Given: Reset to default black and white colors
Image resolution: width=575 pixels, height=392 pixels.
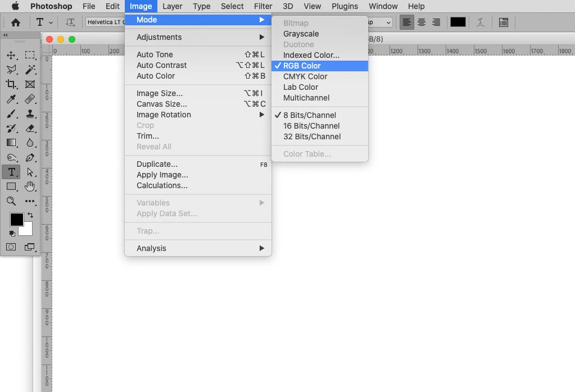Looking at the screenshot, I should click(x=12, y=234).
